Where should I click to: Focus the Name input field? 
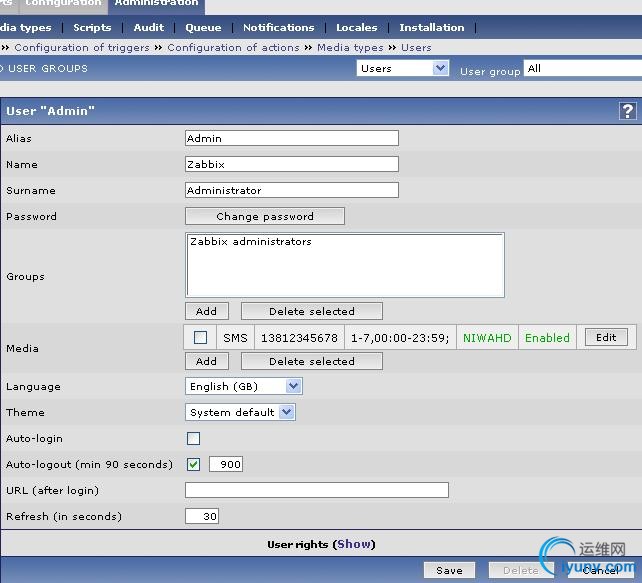coord(292,164)
